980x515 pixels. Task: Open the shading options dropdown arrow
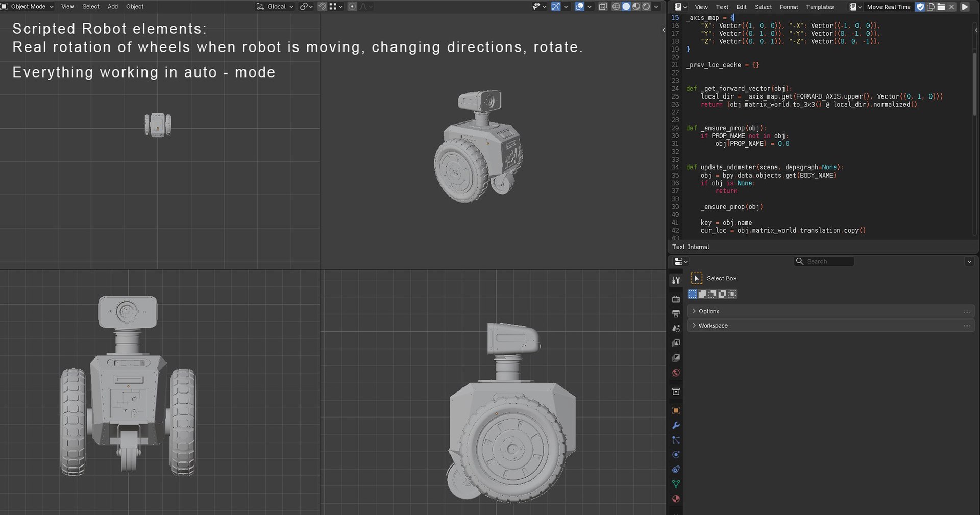[656, 7]
